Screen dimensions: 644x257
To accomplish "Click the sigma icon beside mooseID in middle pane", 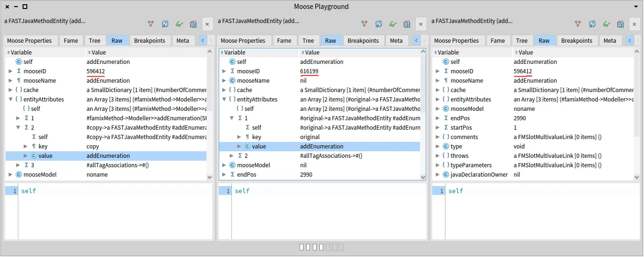I will (232, 71).
